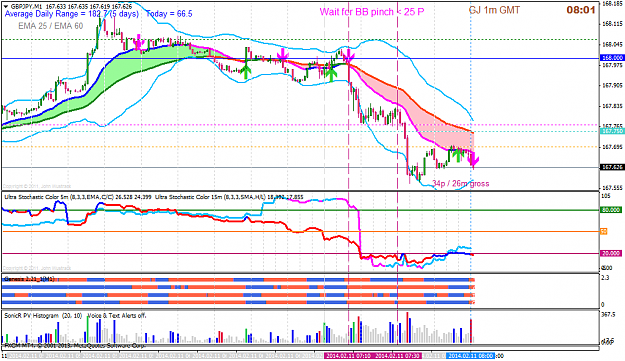Click the 2.3 value on Genesis scale

pos(605,278)
